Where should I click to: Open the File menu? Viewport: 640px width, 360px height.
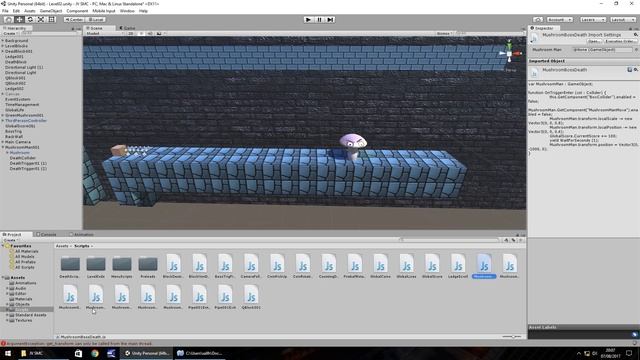pyautogui.click(x=5, y=11)
